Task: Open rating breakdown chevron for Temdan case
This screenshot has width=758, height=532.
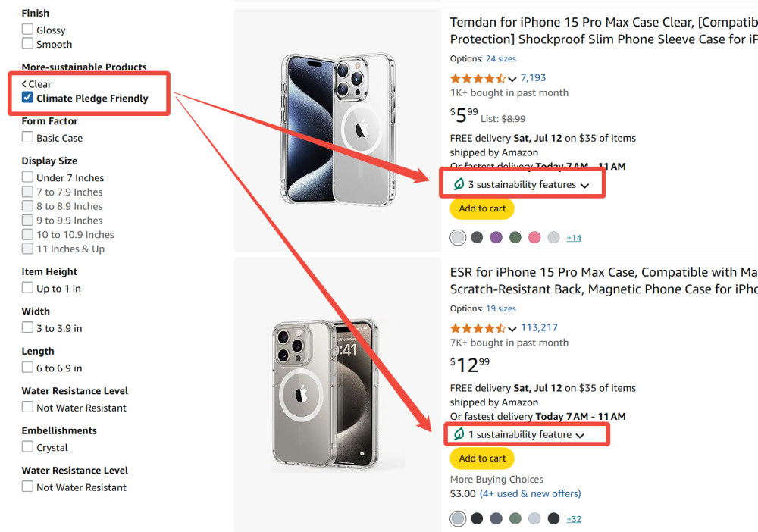Action: click(x=512, y=79)
